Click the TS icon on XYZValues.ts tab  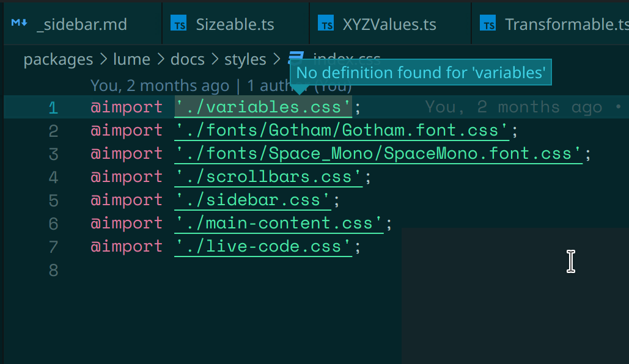pos(328,24)
